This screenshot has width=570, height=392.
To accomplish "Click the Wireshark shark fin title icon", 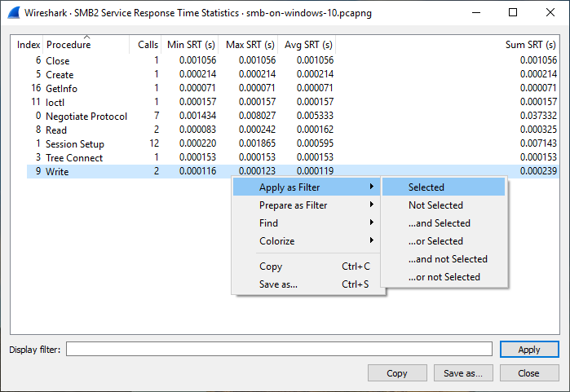I will pyautogui.click(x=13, y=12).
